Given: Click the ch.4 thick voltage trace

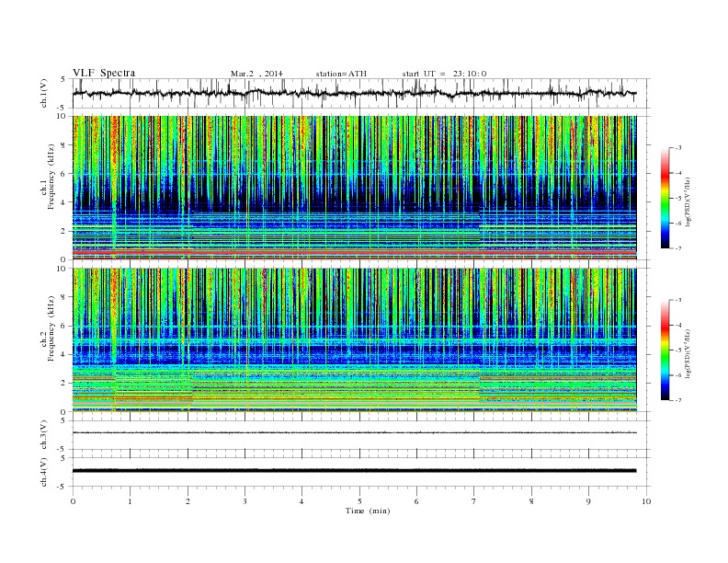Looking at the screenshot, I should [x=355, y=471].
